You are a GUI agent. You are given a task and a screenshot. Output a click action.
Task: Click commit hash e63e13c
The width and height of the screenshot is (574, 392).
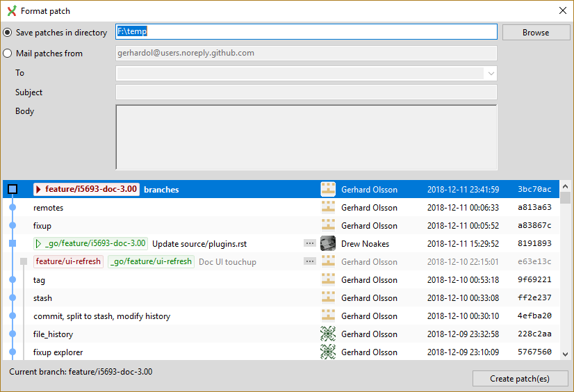tap(534, 261)
